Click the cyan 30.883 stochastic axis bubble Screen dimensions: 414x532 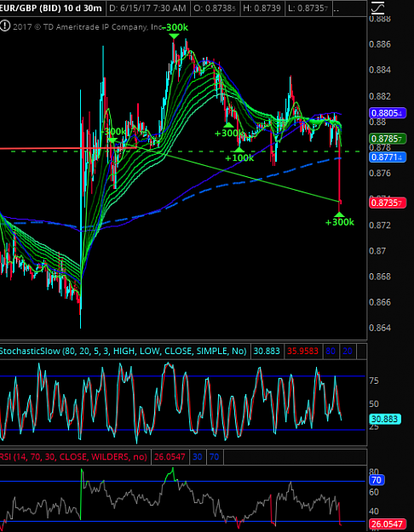point(386,419)
